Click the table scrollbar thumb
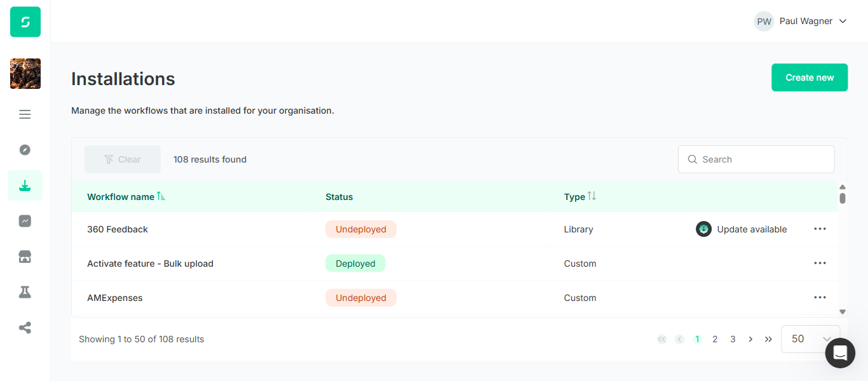This screenshot has width=868, height=381. click(843, 198)
